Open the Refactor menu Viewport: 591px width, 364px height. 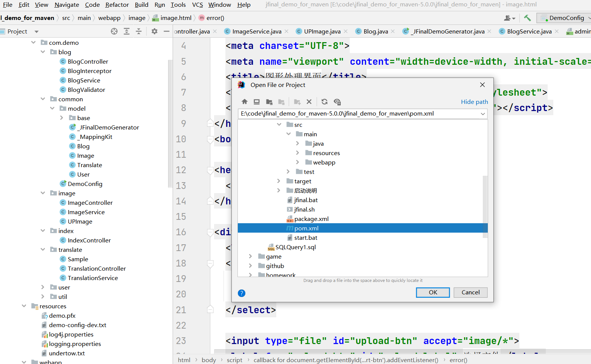(x=117, y=5)
